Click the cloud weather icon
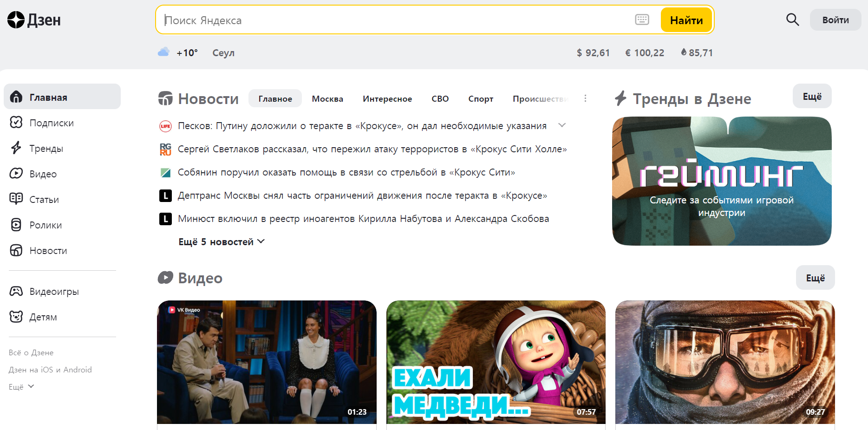The height and width of the screenshot is (430, 868). 163,52
